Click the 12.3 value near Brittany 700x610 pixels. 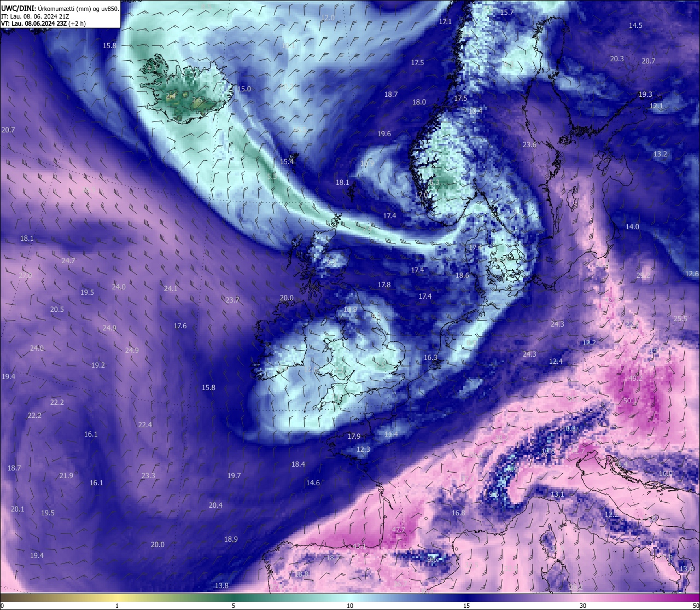pos(363,449)
